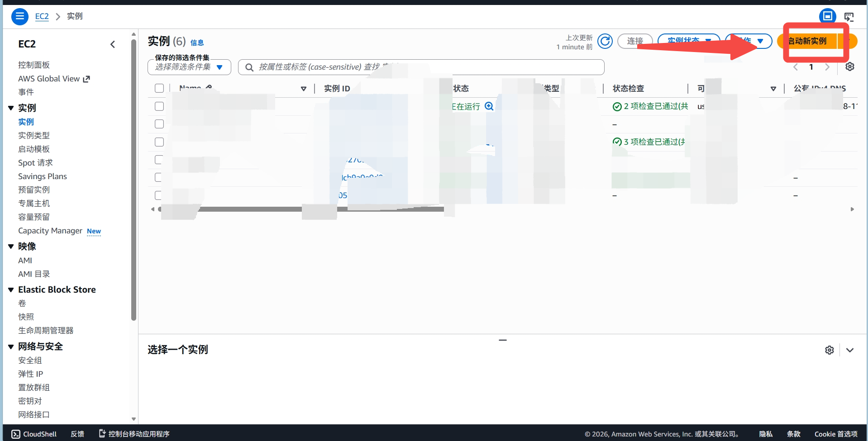Go to 预留实例
This screenshot has height=441, width=868.
click(34, 190)
